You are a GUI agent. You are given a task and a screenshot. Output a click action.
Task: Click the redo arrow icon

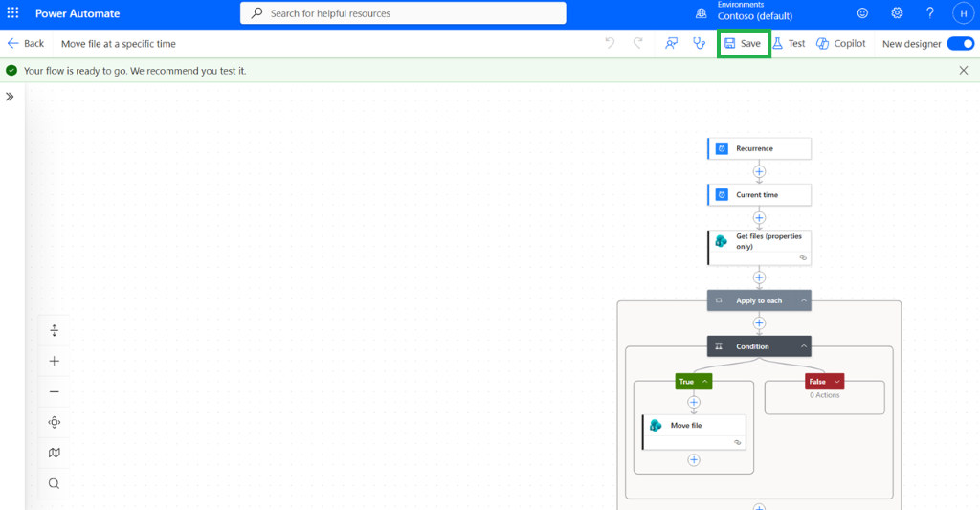pos(637,43)
